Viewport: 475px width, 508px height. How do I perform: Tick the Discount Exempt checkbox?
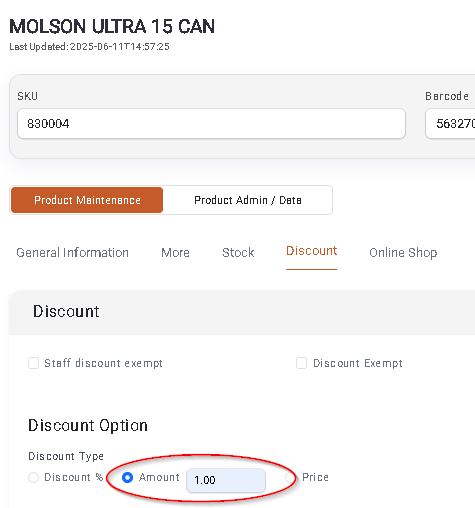tap(301, 363)
